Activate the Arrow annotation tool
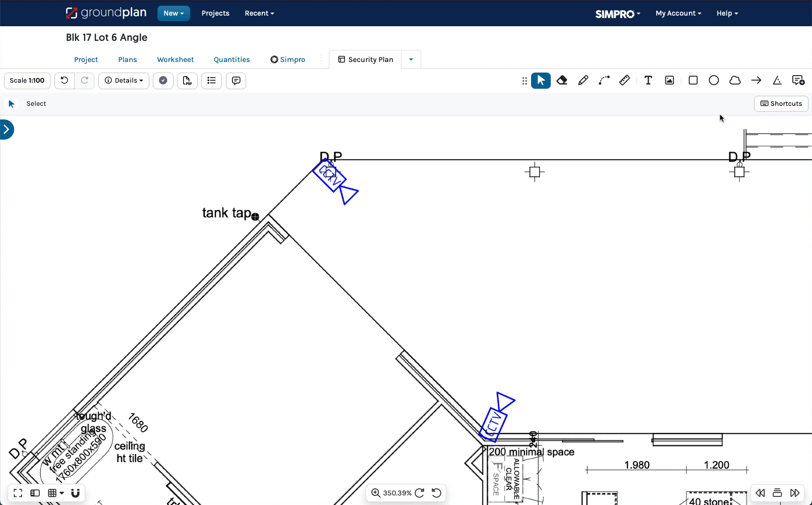Screen dimensions: 812x505 coord(756,81)
